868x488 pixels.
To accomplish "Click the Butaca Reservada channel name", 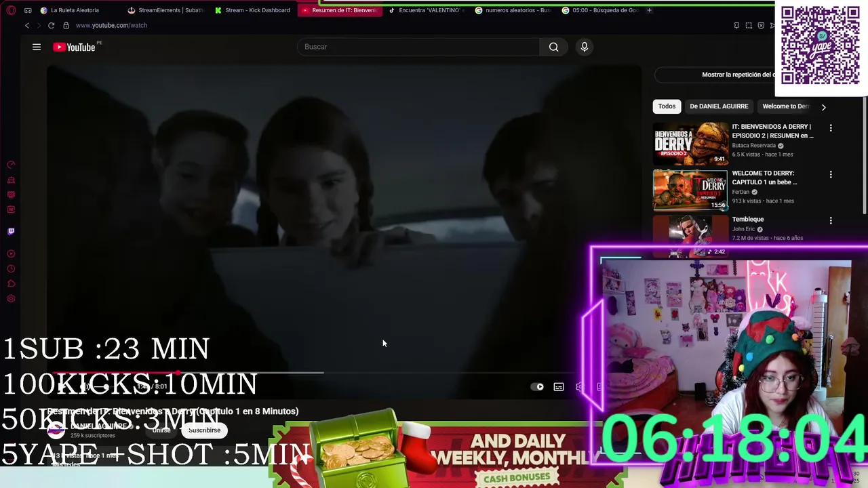I will pyautogui.click(x=753, y=146).
